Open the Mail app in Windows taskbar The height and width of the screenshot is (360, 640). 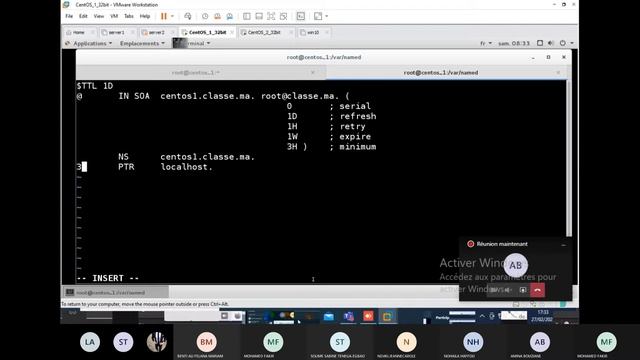(329, 316)
